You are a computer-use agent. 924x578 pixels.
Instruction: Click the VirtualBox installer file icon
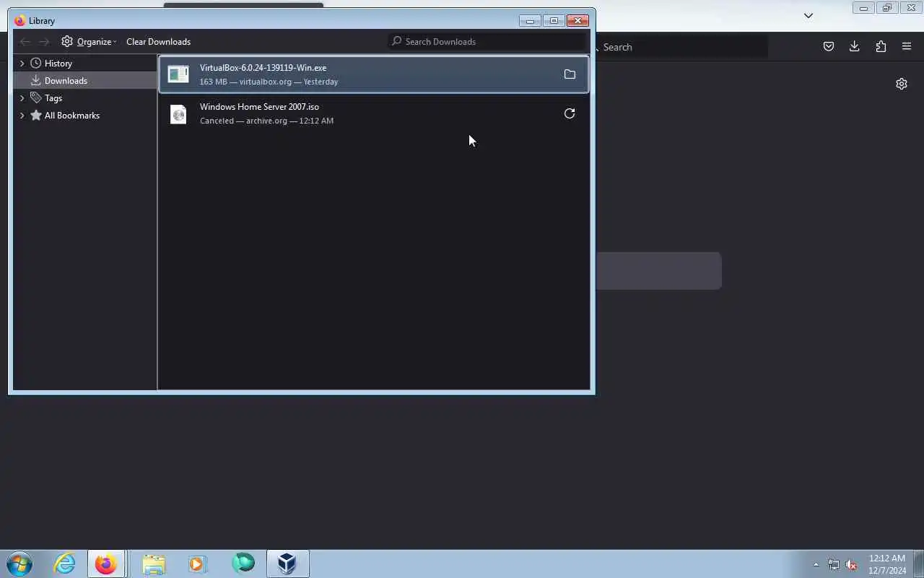178,74
